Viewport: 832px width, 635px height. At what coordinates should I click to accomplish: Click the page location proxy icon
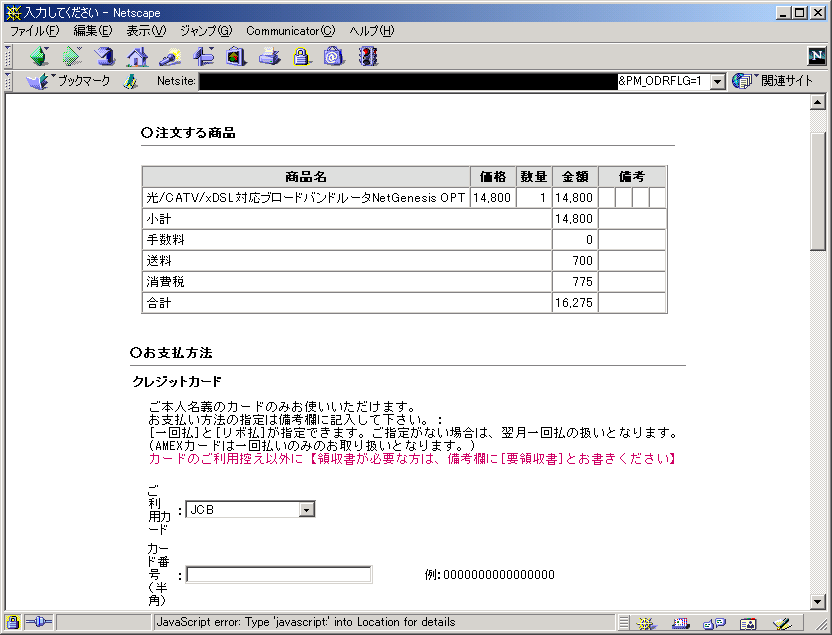point(130,81)
